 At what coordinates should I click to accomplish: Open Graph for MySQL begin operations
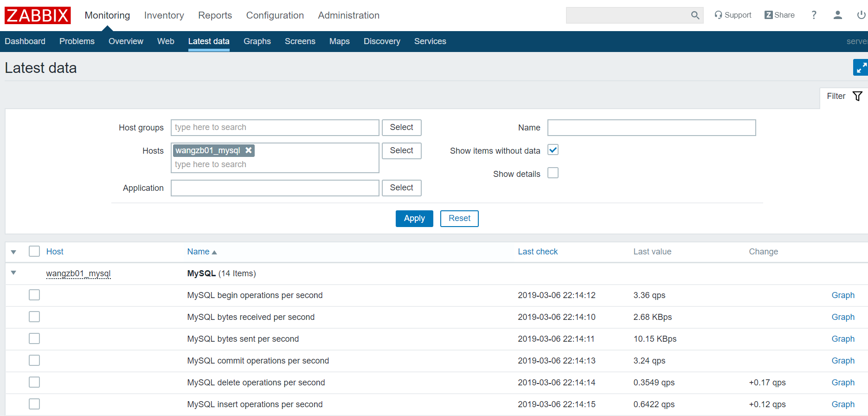[x=843, y=295]
